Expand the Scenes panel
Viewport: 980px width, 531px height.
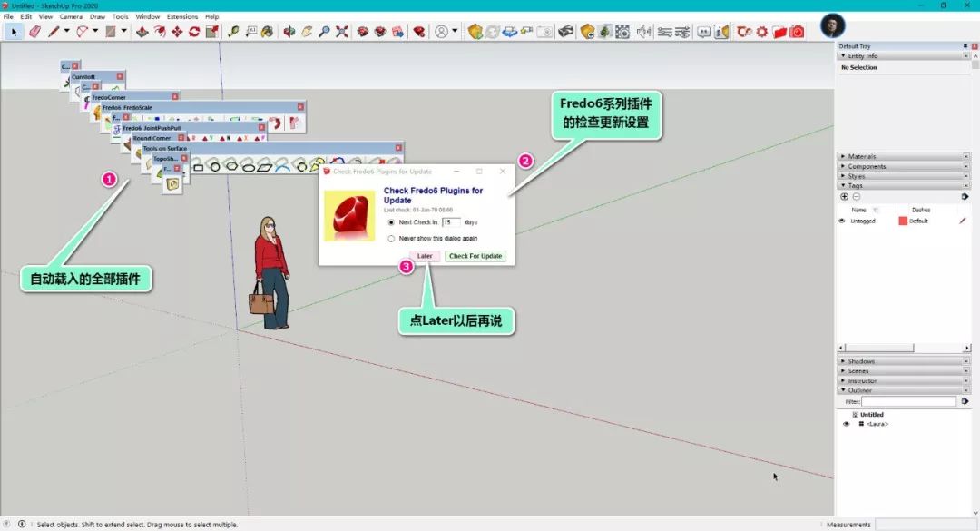pyautogui.click(x=903, y=371)
